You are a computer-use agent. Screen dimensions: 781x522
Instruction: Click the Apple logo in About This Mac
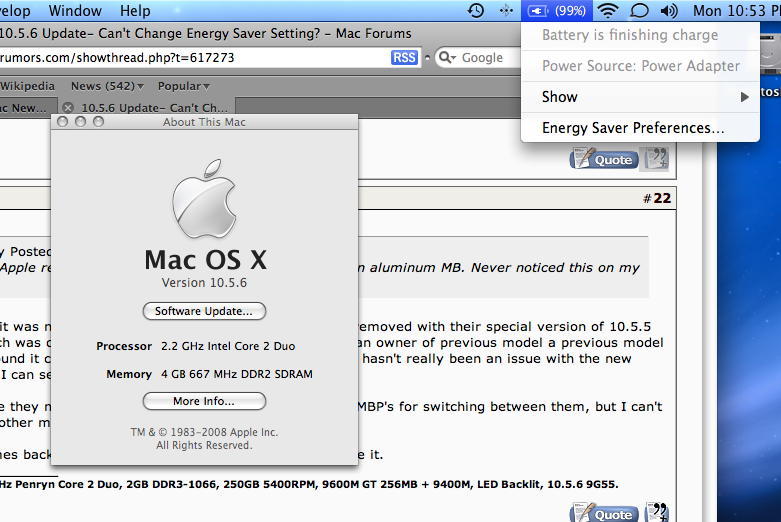pyautogui.click(x=204, y=199)
